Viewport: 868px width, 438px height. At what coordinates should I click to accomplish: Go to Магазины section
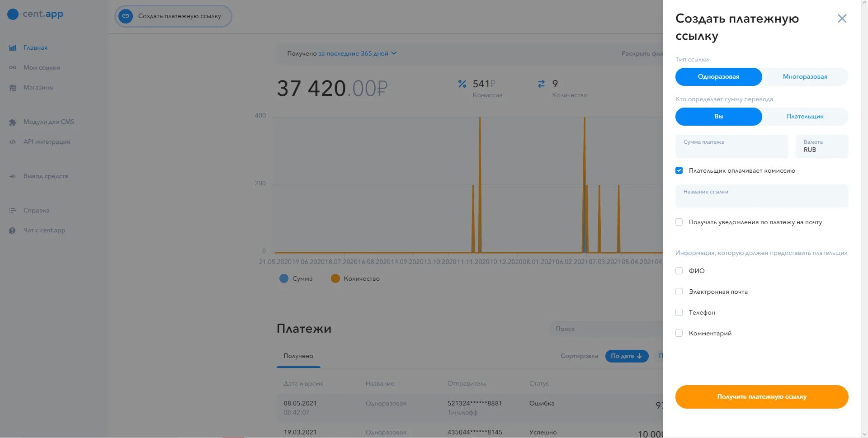coord(38,87)
